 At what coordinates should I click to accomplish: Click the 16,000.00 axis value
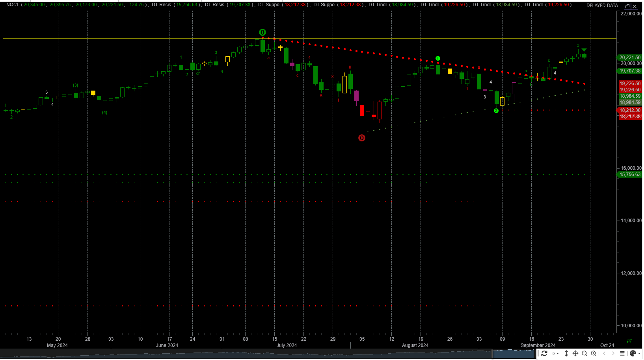coord(631,168)
